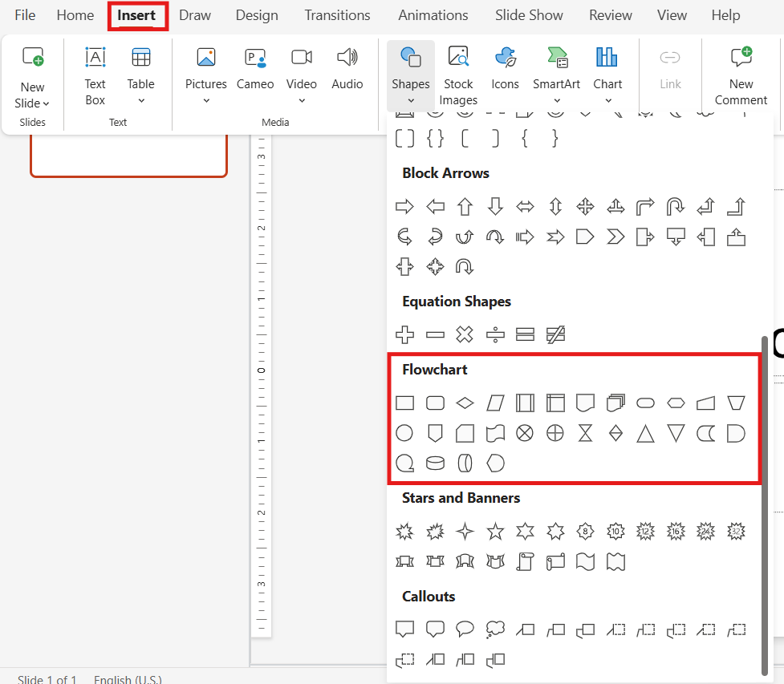This screenshot has width=784, height=684.
Task: Switch to the View tab
Action: (672, 15)
